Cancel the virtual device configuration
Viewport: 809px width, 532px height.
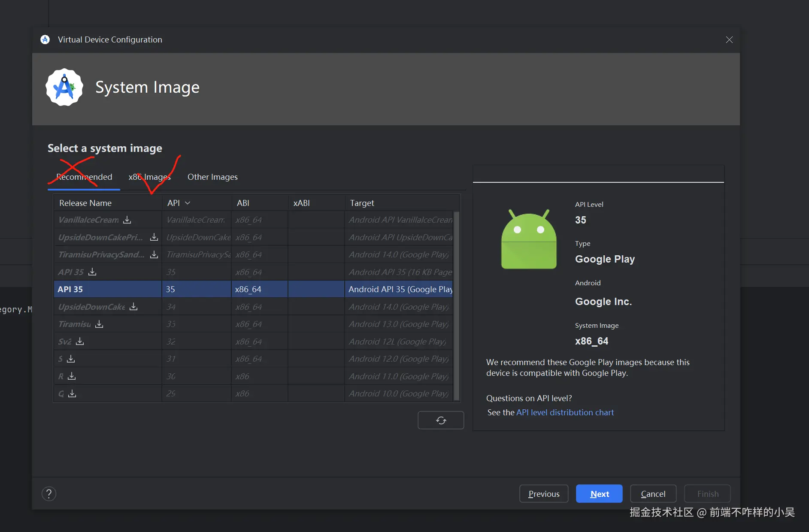tap(653, 494)
